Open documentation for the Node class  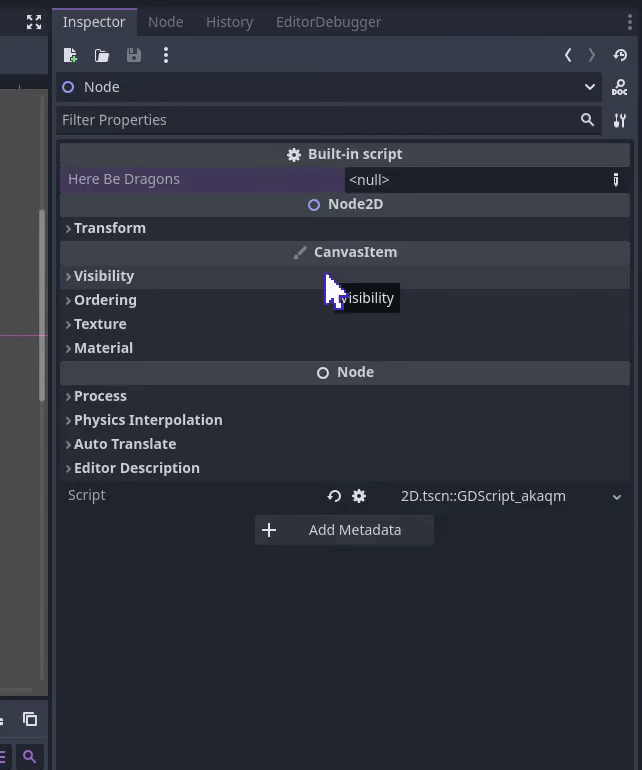620,88
